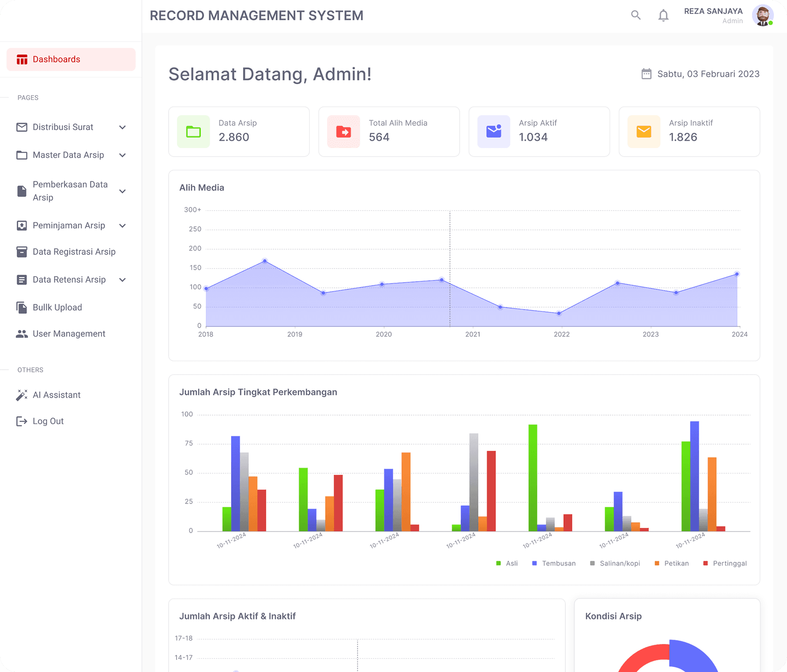This screenshot has height=672, width=787.
Task: Click the 2.860 Data Arsip value
Action: (x=234, y=137)
